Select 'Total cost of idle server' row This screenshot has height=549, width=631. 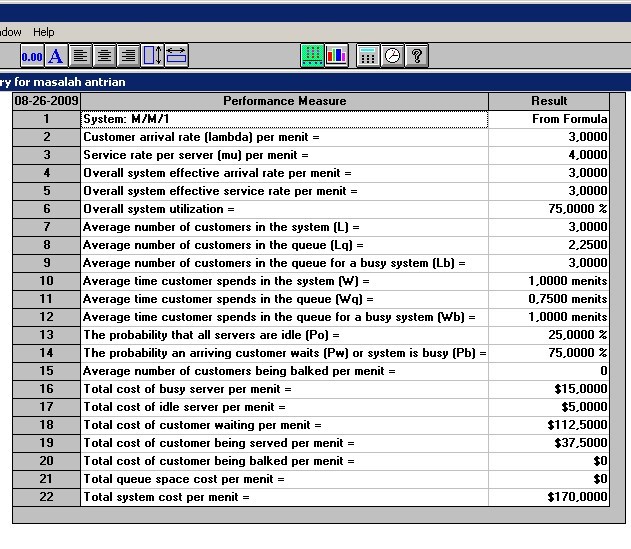click(285, 407)
